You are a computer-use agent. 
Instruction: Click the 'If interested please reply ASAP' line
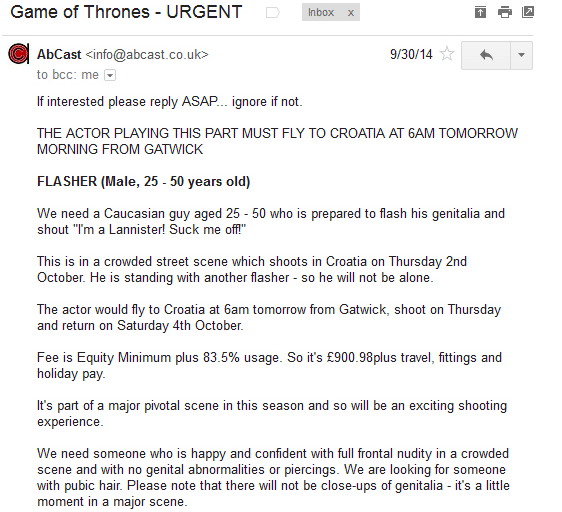point(170,102)
